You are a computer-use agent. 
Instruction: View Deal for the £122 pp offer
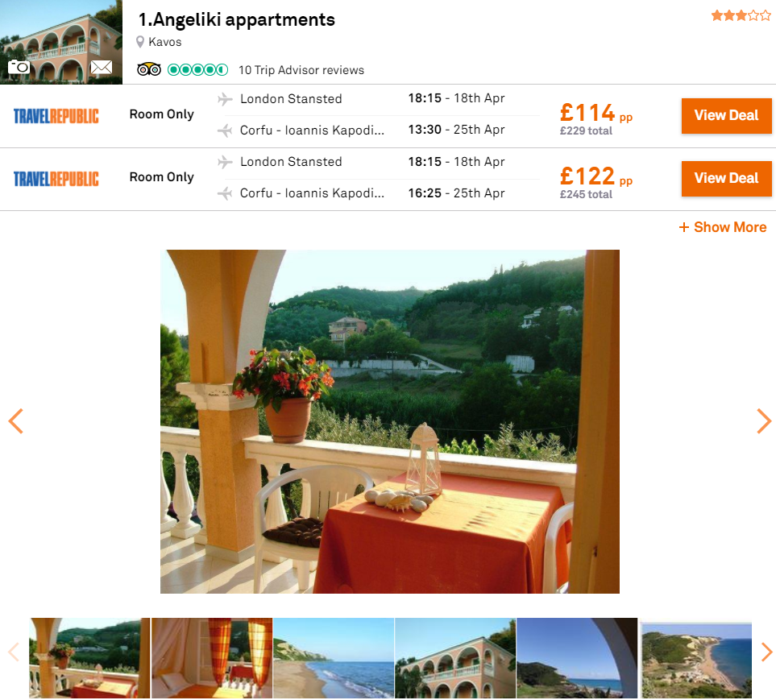[726, 179]
